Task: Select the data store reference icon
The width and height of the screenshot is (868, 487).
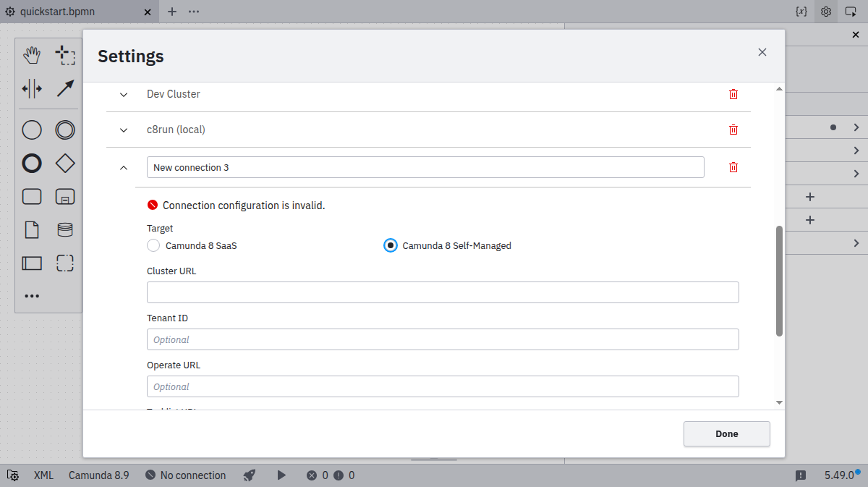Action: click(x=65, y=230)
